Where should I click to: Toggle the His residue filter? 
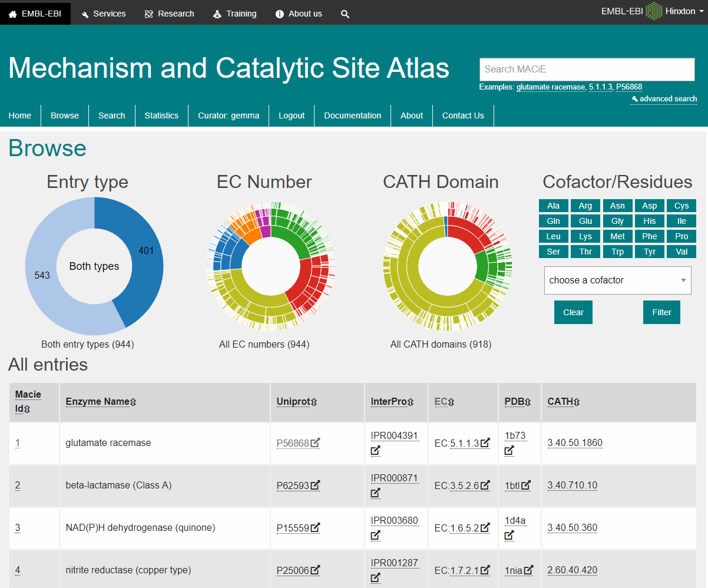click(649, 221)
